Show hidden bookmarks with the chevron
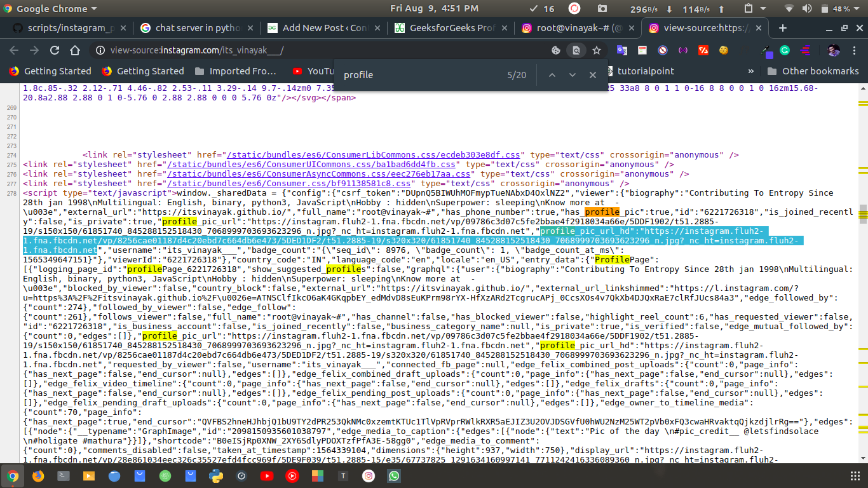The height and width of the screenshot is (488, 868). click(x=751, y=71)
